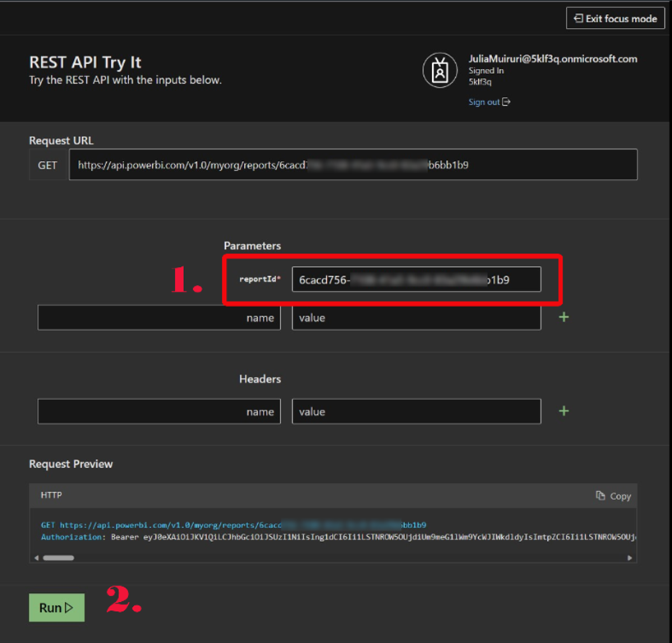Click the user account avatar icon
Screen dimensions: 672x643
click(x=440, y=71)
